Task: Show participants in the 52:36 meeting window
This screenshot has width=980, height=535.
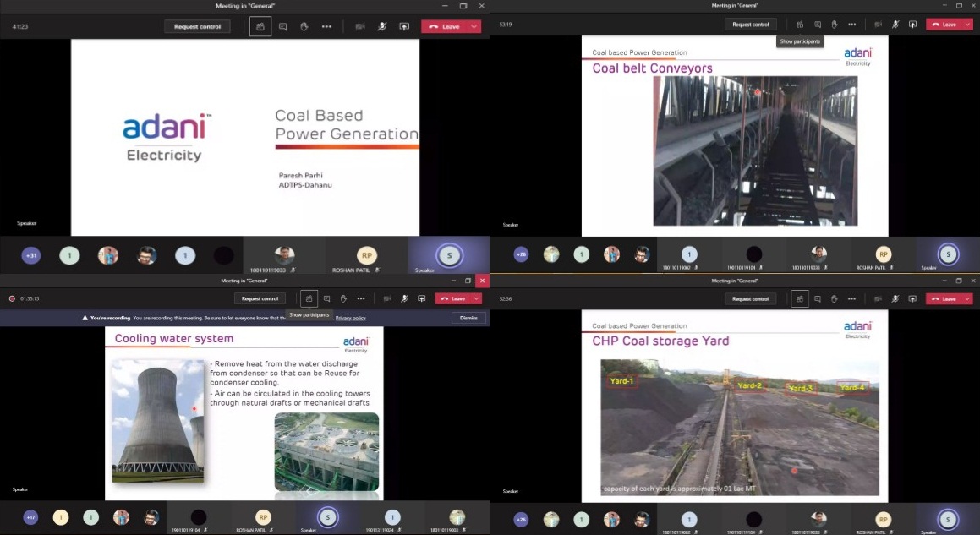Action: coord(800,298)
